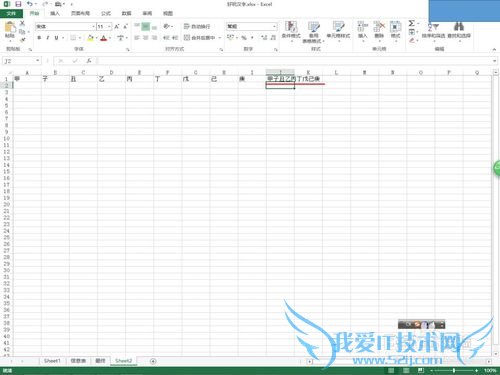Click the Increase Decimal icon
Viewport: 500px width, 375px height.
[264, 38]
